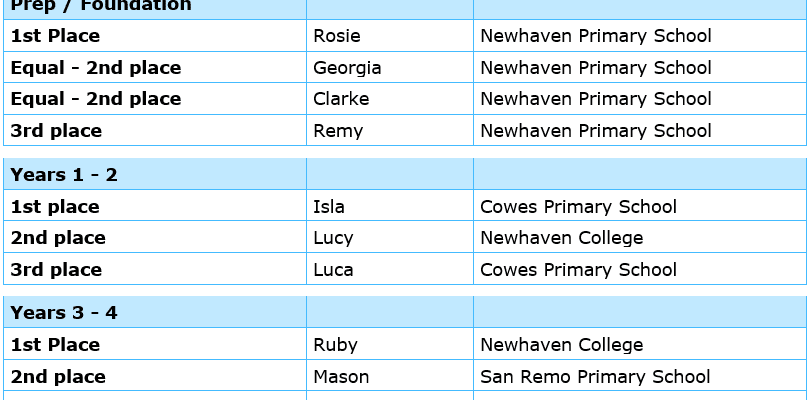Click the Prep / Foundation section header
Screen dimensions: 810x400
click(100, 6)
